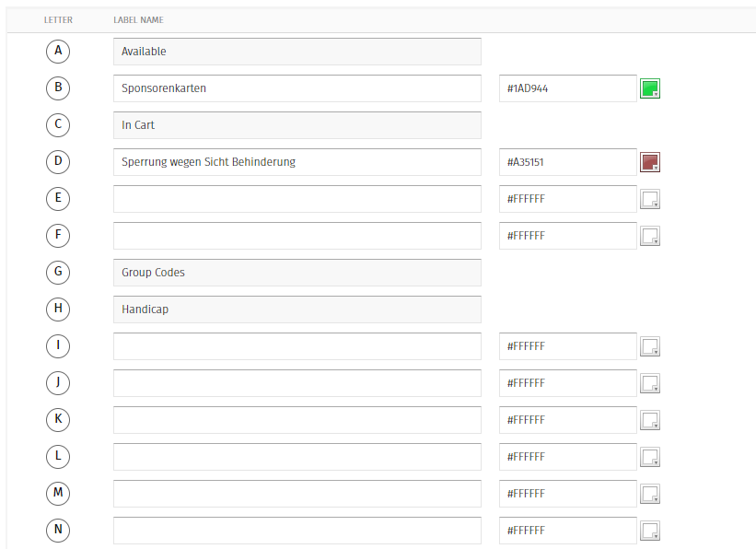Screen dimensions: 756x549
Task: Click the Sperrung wegen Sicht Behinderung field
Action: [297, 162]
